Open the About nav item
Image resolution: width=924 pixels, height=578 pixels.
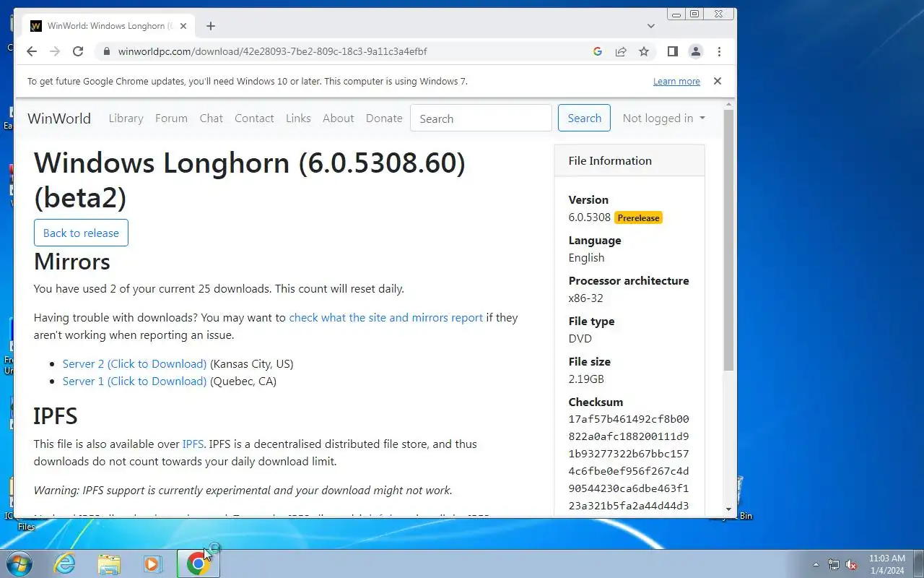pyautogui.click(x=339, y=118)
